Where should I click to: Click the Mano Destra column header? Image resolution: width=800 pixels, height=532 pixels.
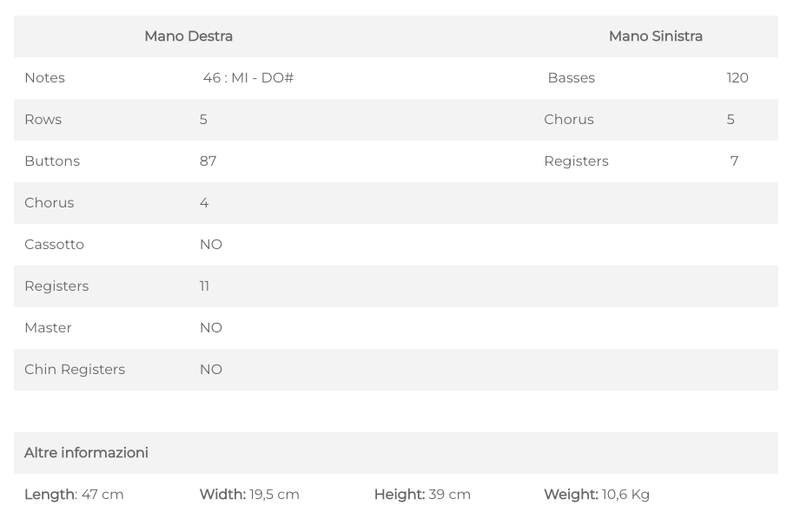188,36
